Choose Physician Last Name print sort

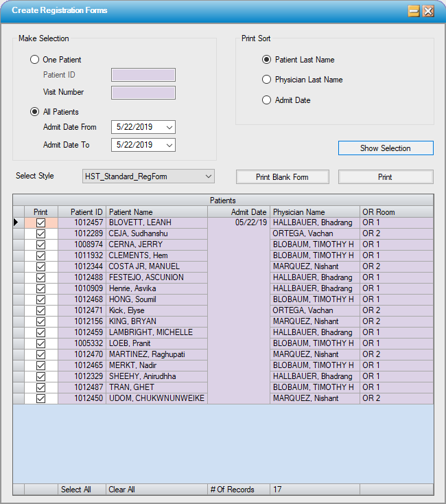point(267,80)
